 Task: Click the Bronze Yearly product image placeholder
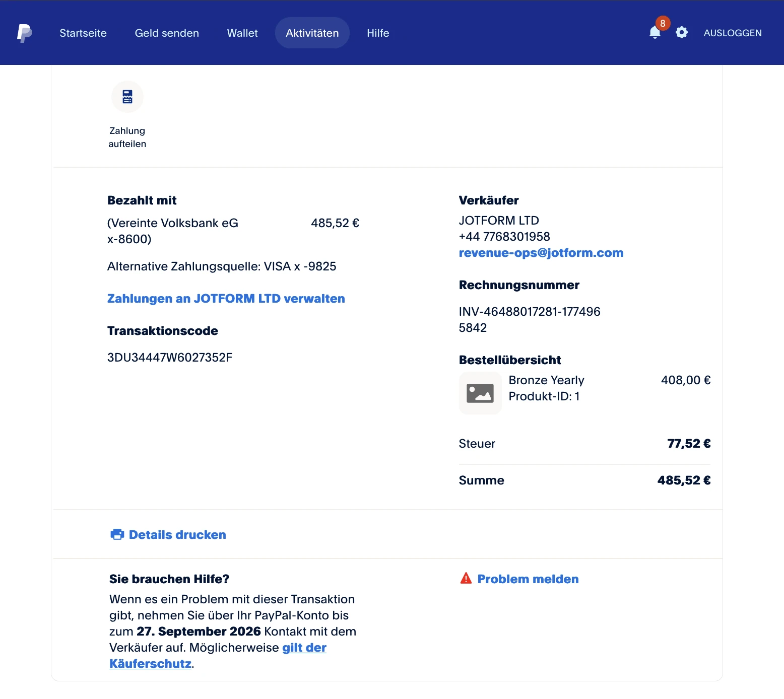click(480, 393)
